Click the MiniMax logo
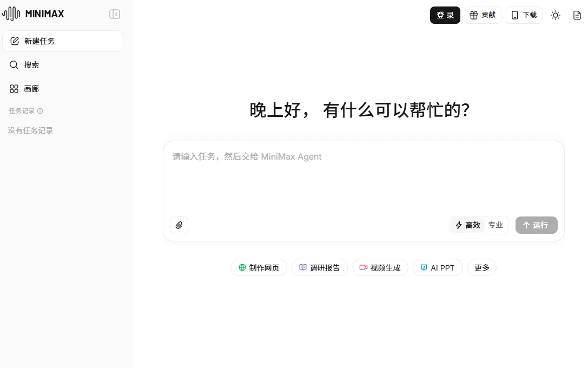588x368 pixels. 34,14
